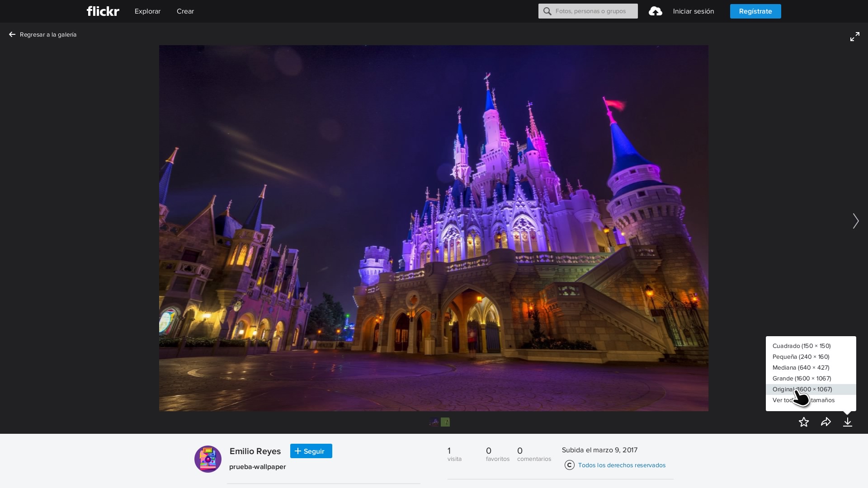Click the cloud upload icon

pos(656,11)
